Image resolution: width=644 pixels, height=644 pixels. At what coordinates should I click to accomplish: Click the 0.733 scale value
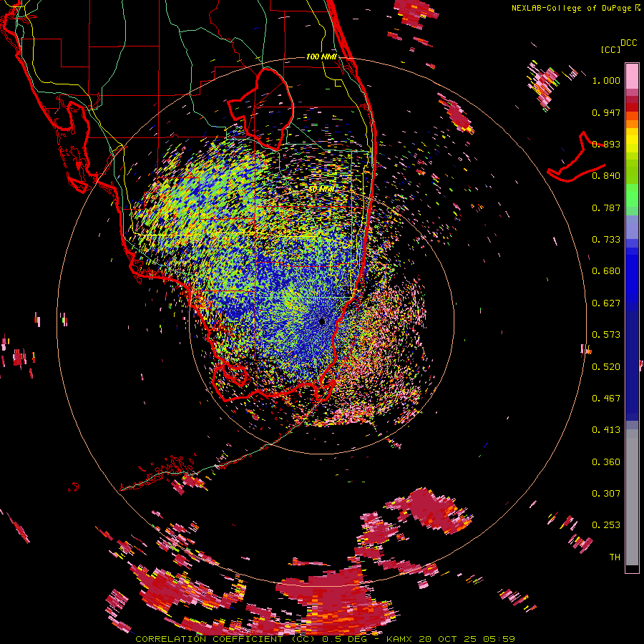click(606, 240)
